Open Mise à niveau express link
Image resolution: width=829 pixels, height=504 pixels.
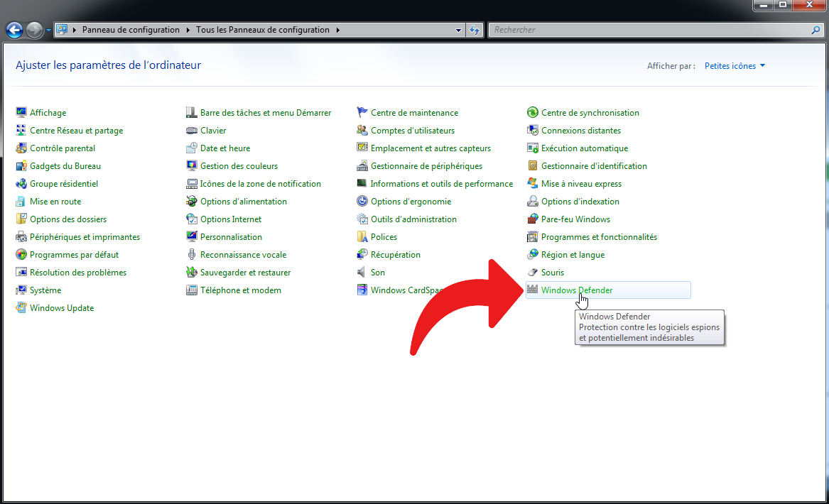[x=581, y=184]
